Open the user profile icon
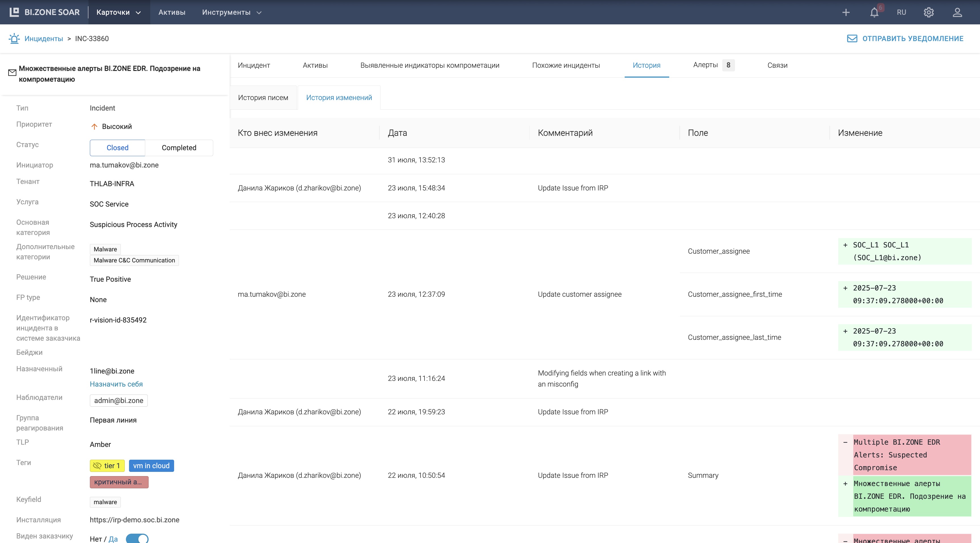 (x=957, y=12)
